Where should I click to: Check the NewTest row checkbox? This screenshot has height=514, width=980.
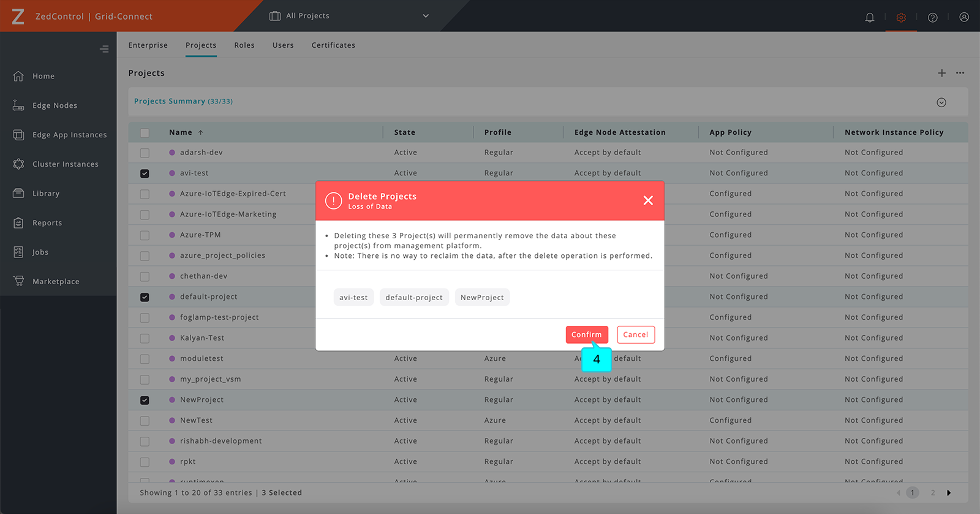point(145,421)
